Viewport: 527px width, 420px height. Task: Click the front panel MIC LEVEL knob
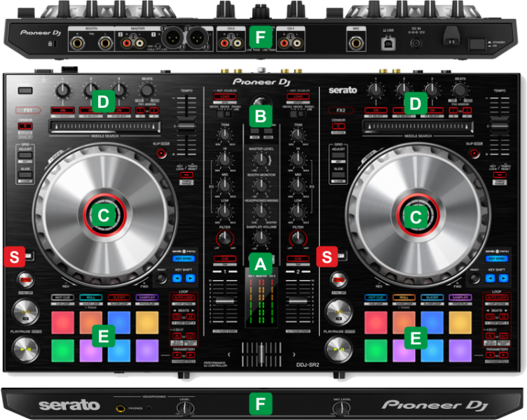[x=341, y=408]
